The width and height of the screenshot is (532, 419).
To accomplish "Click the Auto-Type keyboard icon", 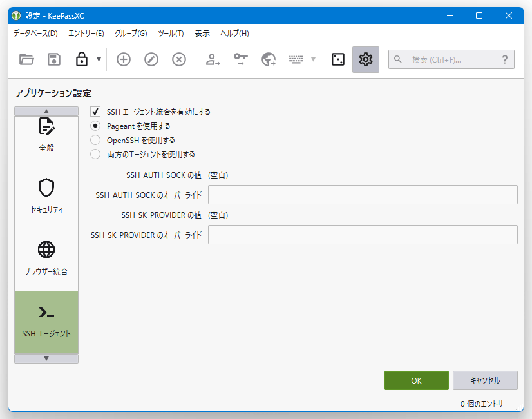I will pyautogui.click(x=296, y=59).
